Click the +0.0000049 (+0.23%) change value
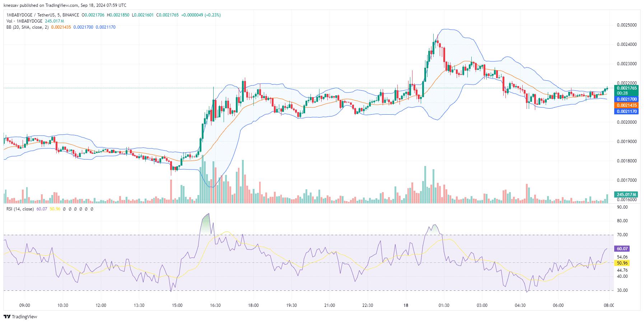 [x=201, y=15]
